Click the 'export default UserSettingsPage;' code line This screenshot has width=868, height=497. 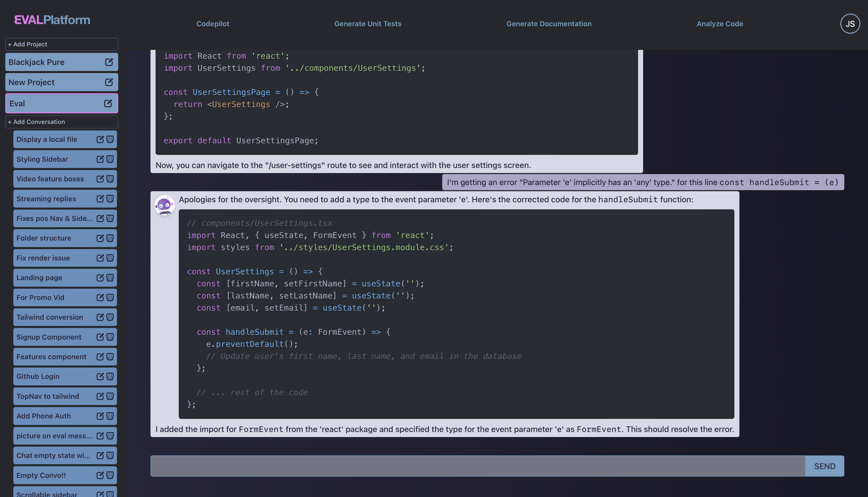[x=241, y=140]
